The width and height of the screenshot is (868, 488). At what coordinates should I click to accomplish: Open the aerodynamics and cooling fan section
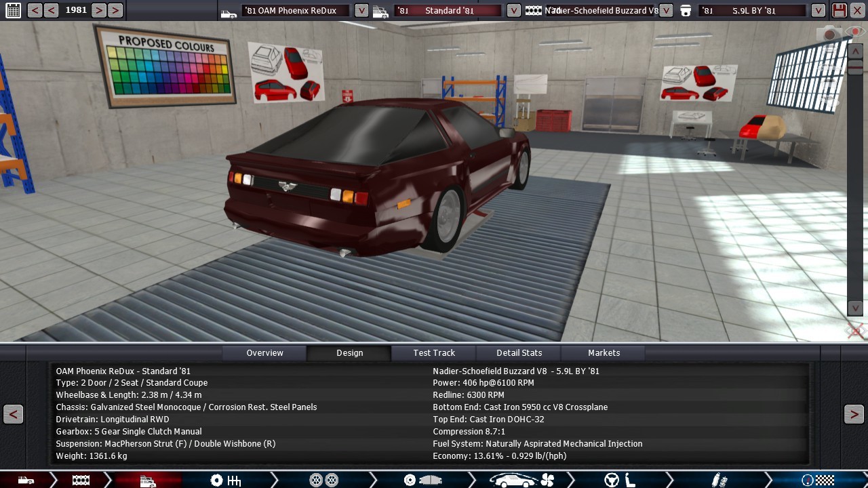[521, 481]
